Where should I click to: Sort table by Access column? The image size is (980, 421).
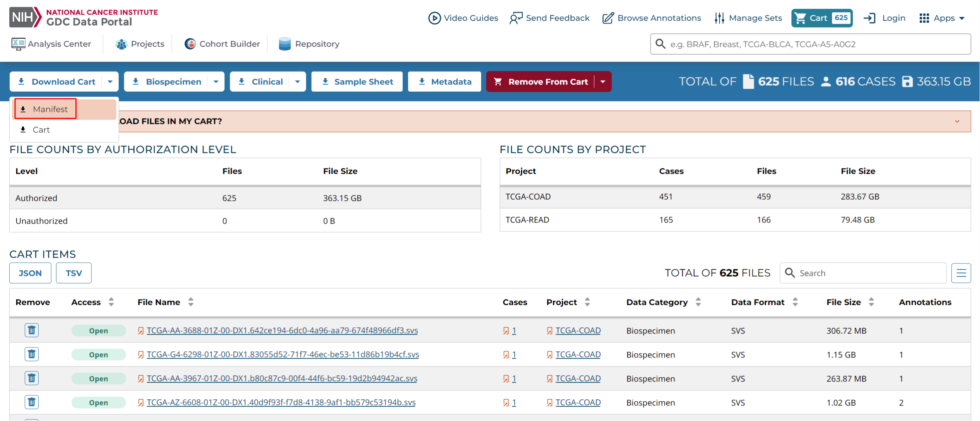click(x=111, y=302)
